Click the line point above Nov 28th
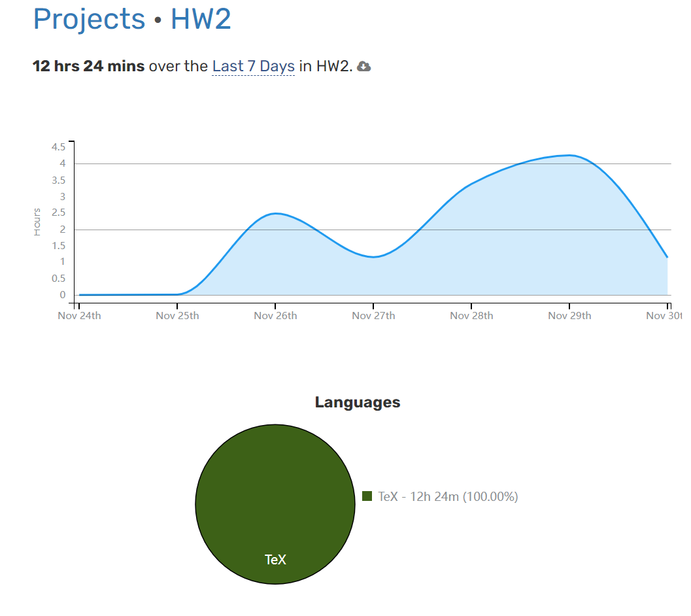The width and height of the screenshot is (691, 616). point(471,184)
